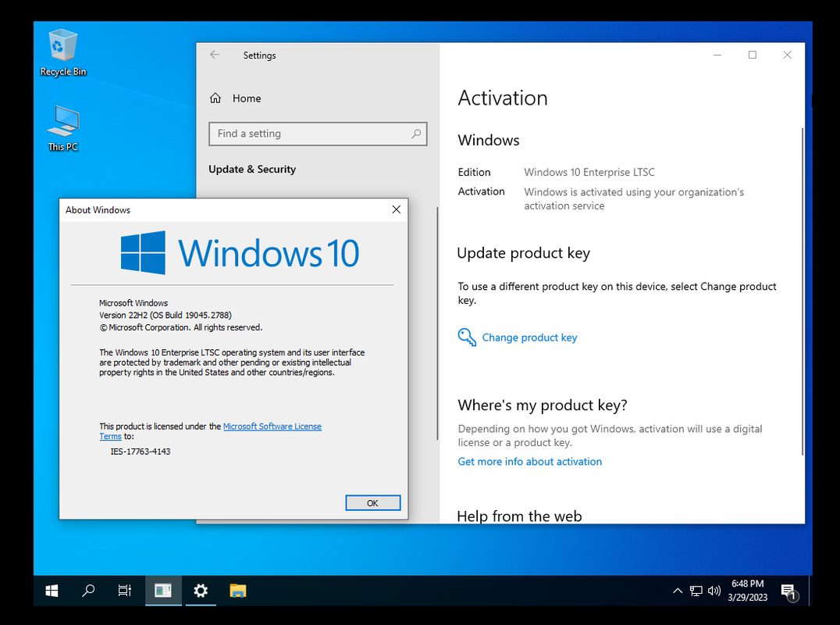Viewport: 840px width, 625px height.
Task: Open the Settings Home page
Action: (236, 98)
